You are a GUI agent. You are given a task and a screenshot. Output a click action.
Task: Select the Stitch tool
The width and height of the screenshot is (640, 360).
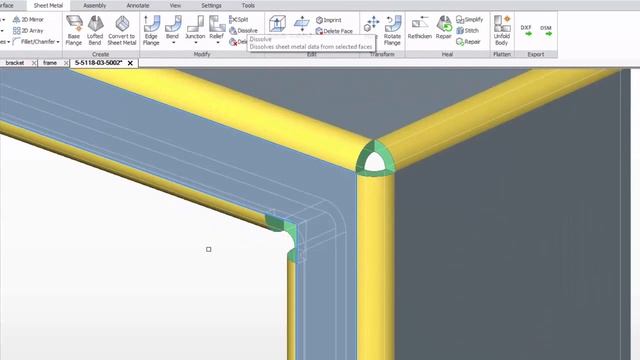[x=467, y=31]
